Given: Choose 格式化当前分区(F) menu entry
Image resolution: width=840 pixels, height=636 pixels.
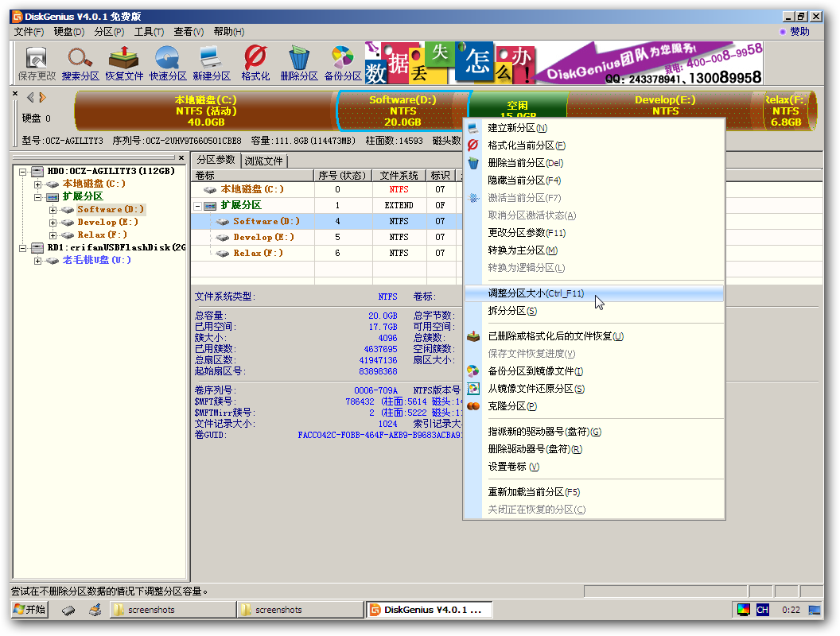Looking at the screenshot, I should [x=595, y=145].
